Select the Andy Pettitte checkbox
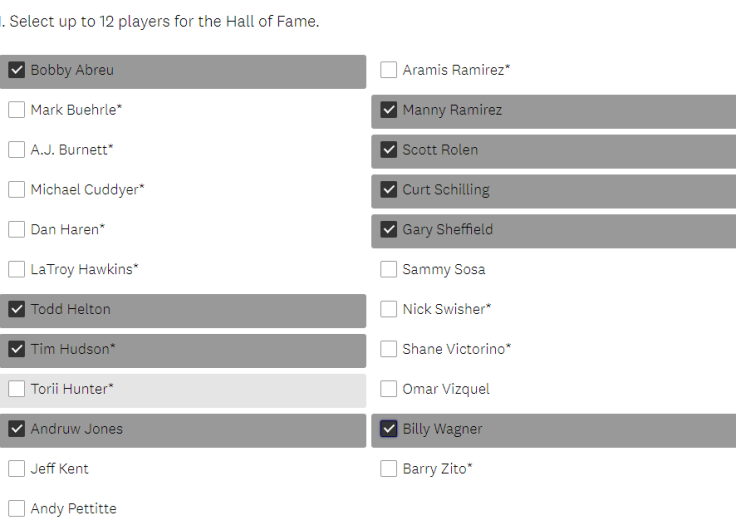The image size is (736, 525). (17, 509)
